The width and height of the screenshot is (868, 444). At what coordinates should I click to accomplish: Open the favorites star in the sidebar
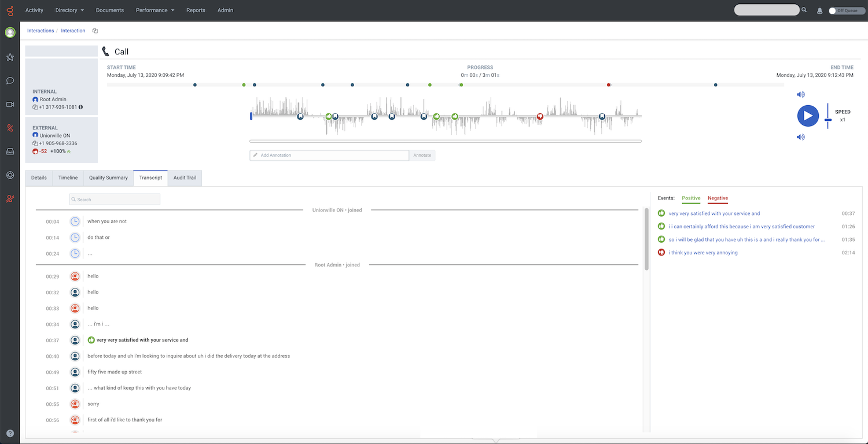10,57
